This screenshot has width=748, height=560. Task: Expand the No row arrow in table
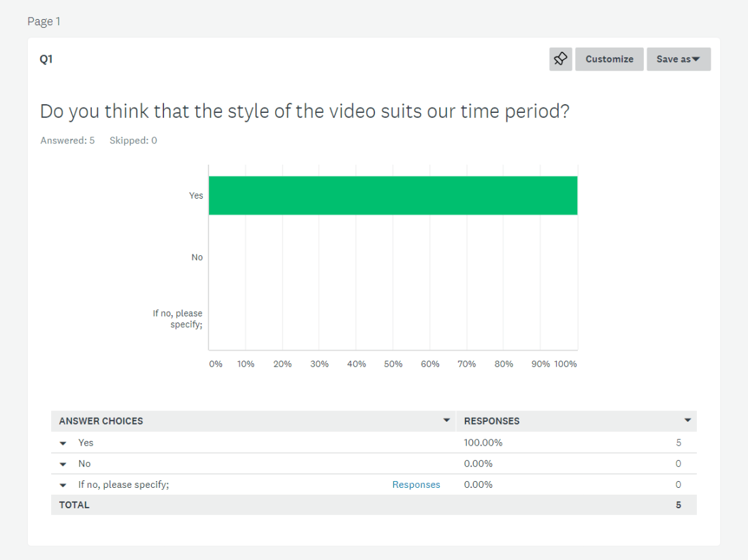coord(63,464)
